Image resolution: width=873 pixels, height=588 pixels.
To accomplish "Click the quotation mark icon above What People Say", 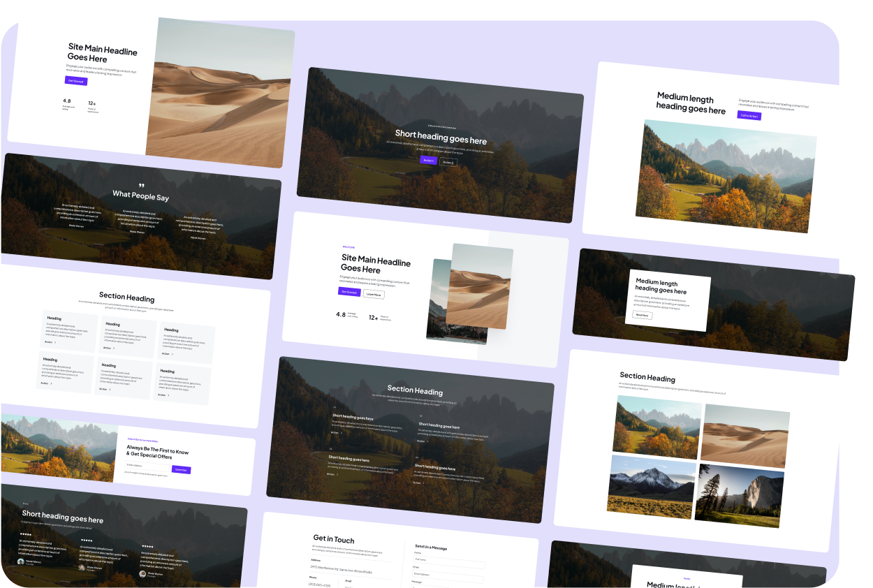I will (142, 186).
